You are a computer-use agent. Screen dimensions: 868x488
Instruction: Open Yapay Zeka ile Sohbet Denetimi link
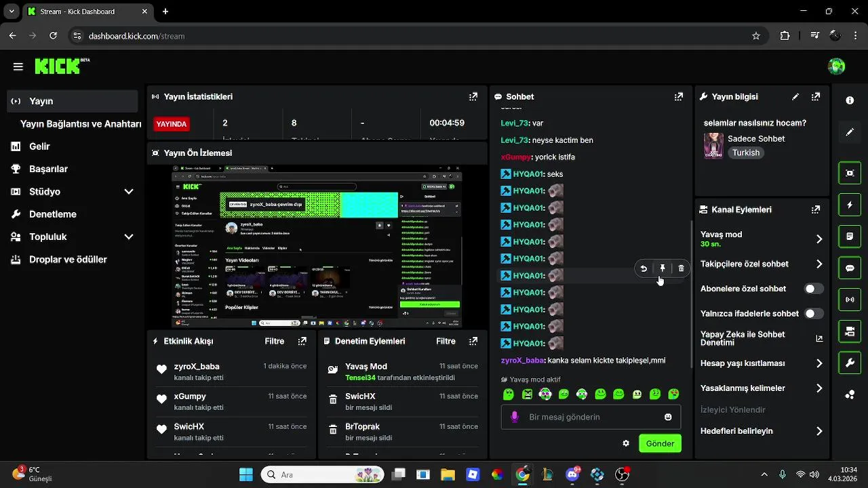[x=762, y=338]
